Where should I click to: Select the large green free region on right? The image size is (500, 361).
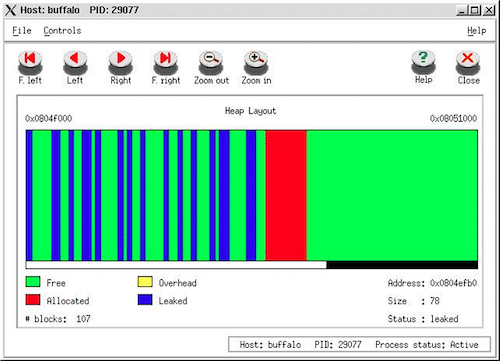pyautogui.click(x=392, y=195)
